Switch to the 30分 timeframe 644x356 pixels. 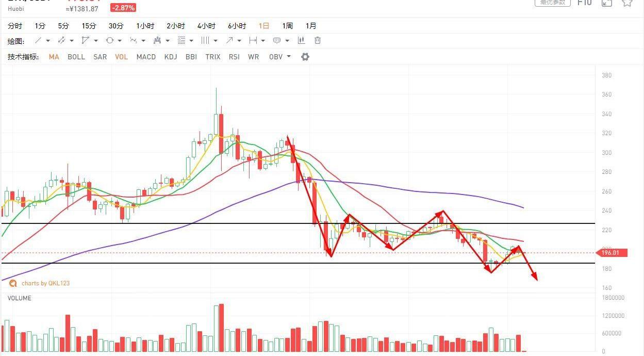pos(116,26)
